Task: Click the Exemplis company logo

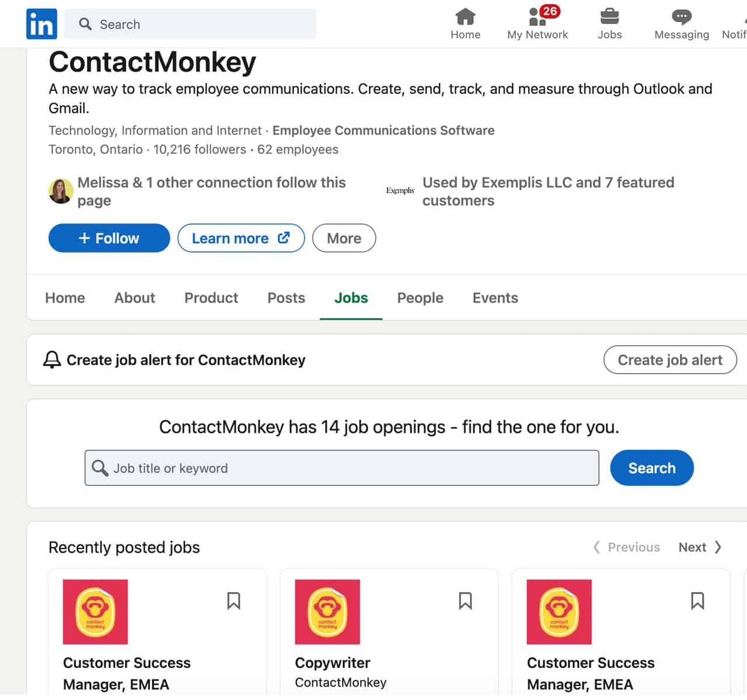Action: (400, 191)
